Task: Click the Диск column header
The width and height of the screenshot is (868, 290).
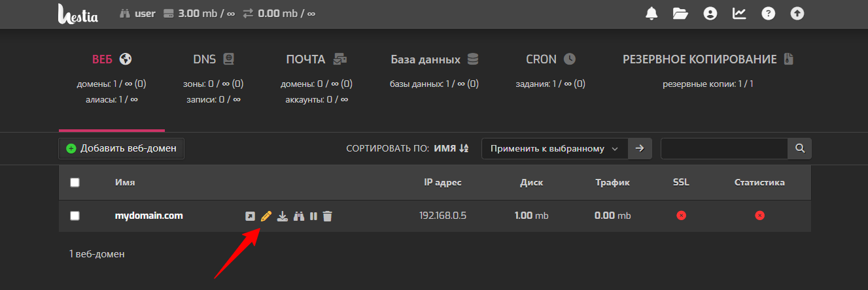Action: (x=531, y=183)
